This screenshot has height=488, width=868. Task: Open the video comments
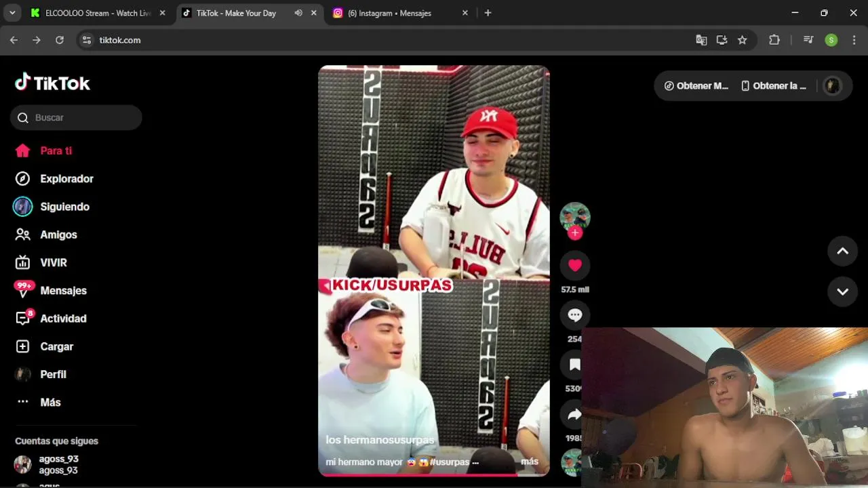coord(575,314)
